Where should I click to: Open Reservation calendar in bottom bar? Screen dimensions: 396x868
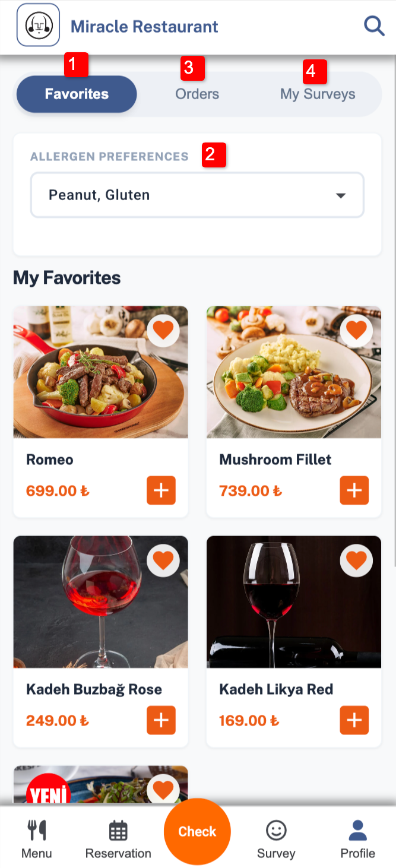(118, 840)
